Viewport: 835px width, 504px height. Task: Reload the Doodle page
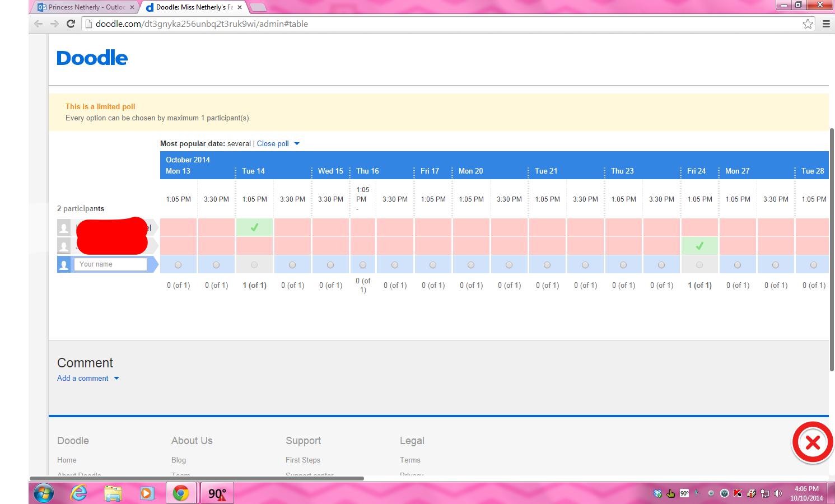pos(71,24)
